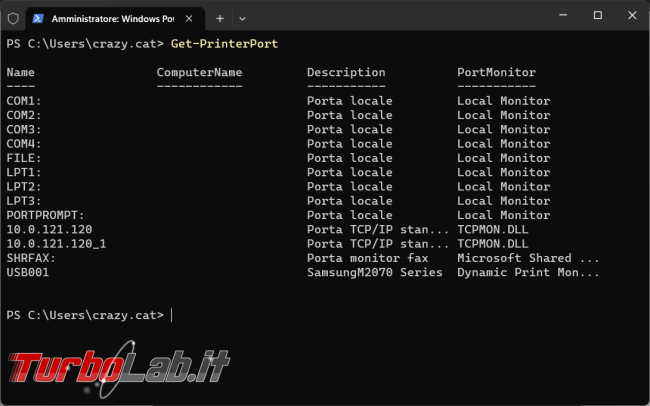Image resolution: width=650 pixels, height=406 pixels.
Task: Expand the new tab profiles dropdown chevron
Action: click(243, 19)
